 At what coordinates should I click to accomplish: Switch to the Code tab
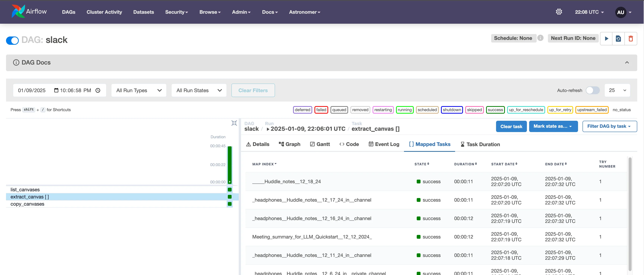pyautogui.click(x=349, y=144)
